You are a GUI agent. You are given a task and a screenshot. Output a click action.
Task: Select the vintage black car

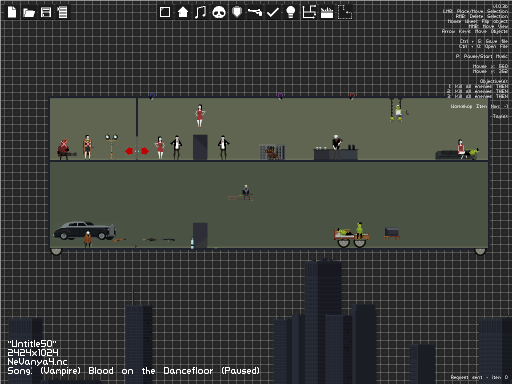tap(85, 230)
